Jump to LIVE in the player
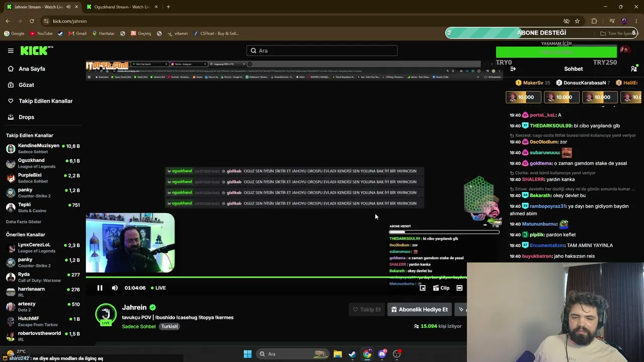 click(x=158, y=288)
